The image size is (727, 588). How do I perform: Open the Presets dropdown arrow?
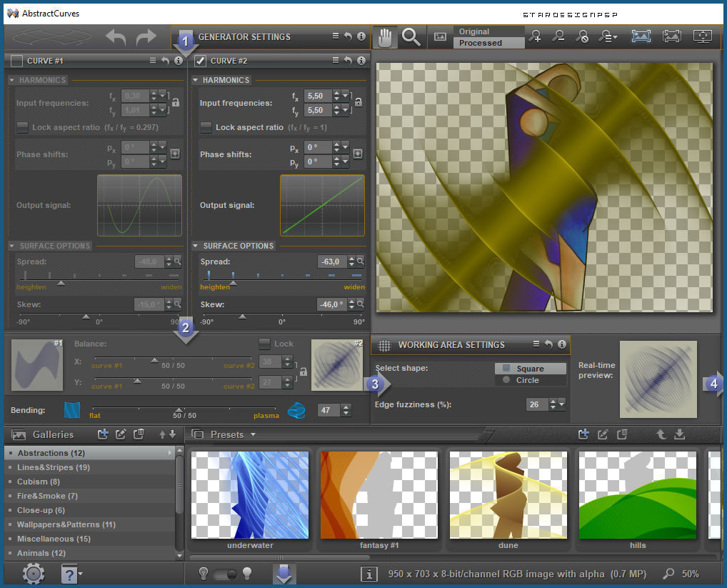coord(253,434)
